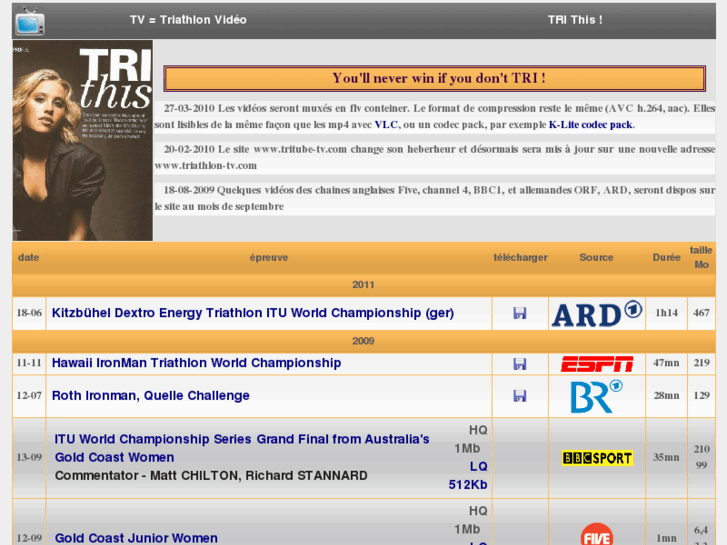Click the duration cell '28mn'

tap(666, 396)
